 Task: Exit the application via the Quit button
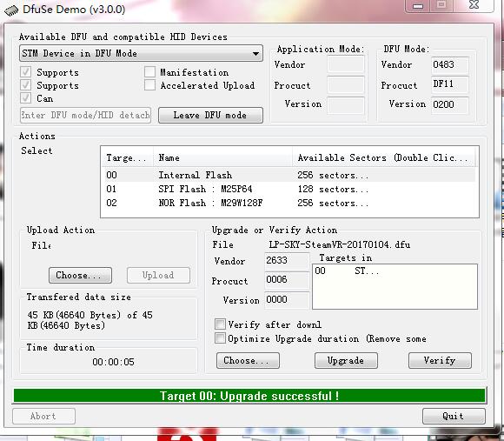tap(454, 417)
